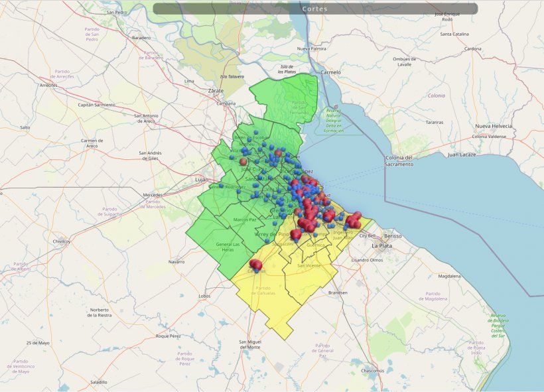Click the Tarariras label
Image resolution: width=544 pixels, height=392 pixels.
(x=435, y=122)
